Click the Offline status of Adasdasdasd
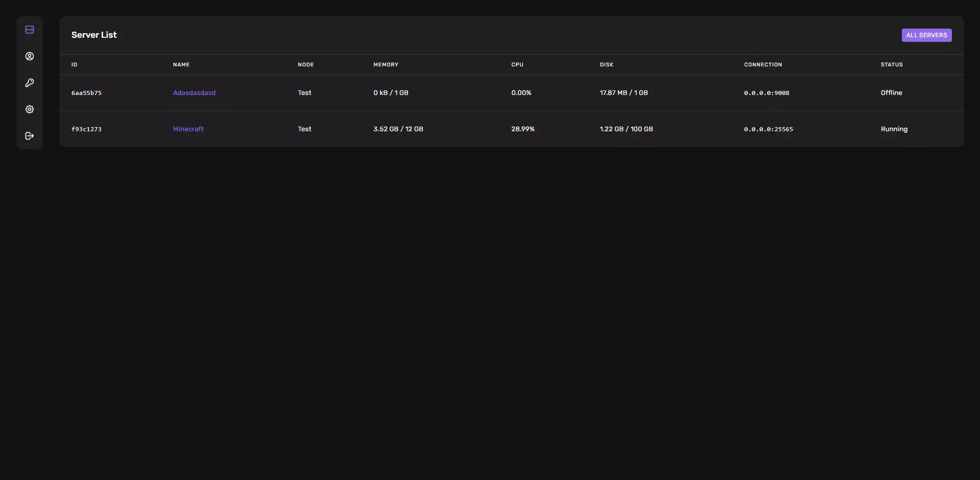Screen dimensions: 980x480 (891, 93)
